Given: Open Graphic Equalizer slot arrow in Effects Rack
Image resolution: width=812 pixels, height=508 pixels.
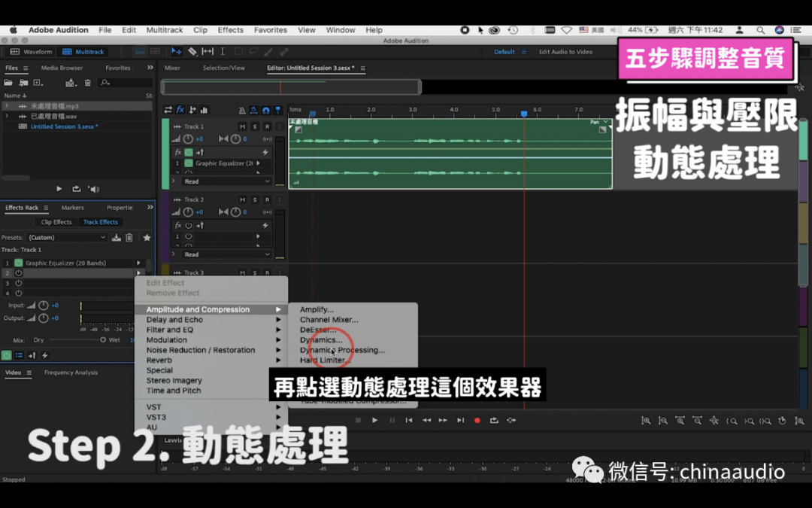Looking at the screenshot, I should coord(138,263).
